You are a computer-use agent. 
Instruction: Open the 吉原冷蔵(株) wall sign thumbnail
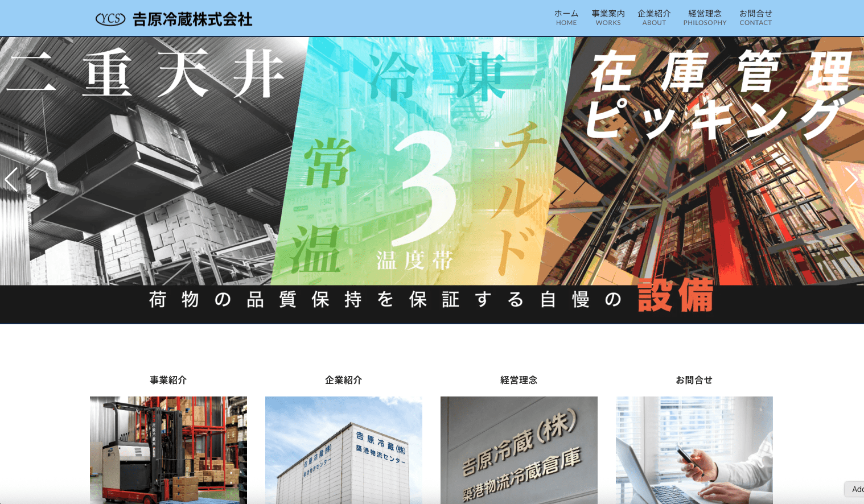pos(519,449)
